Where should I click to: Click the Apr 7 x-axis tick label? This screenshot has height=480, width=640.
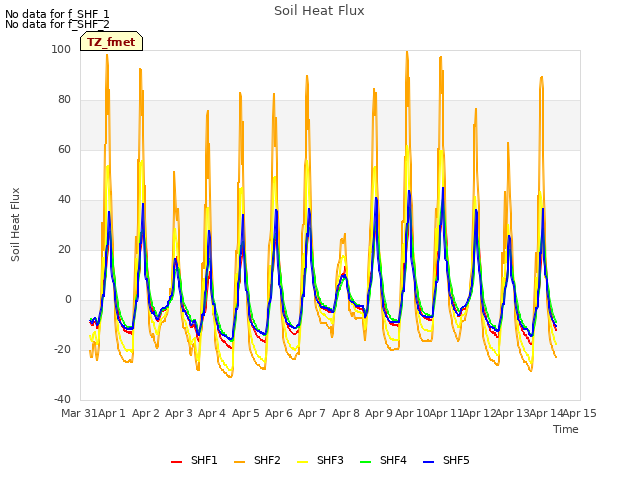pyautogui.click(x=312, y=413)
